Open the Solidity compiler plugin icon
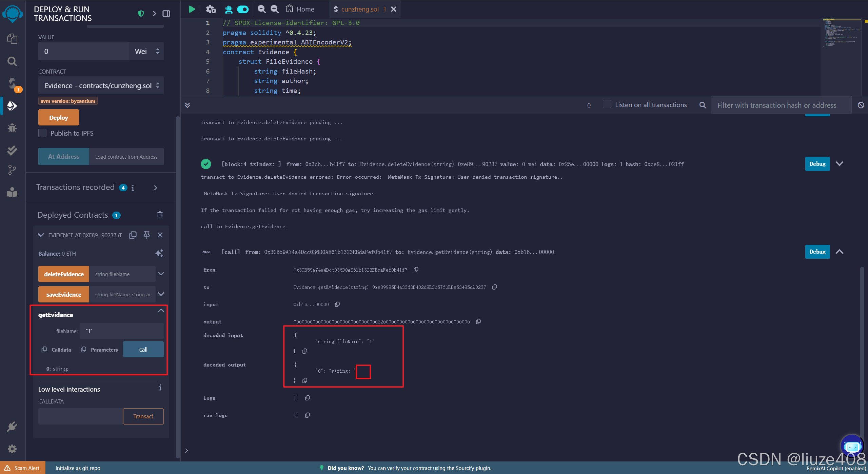The image size is (868, 474). [12, 84]
